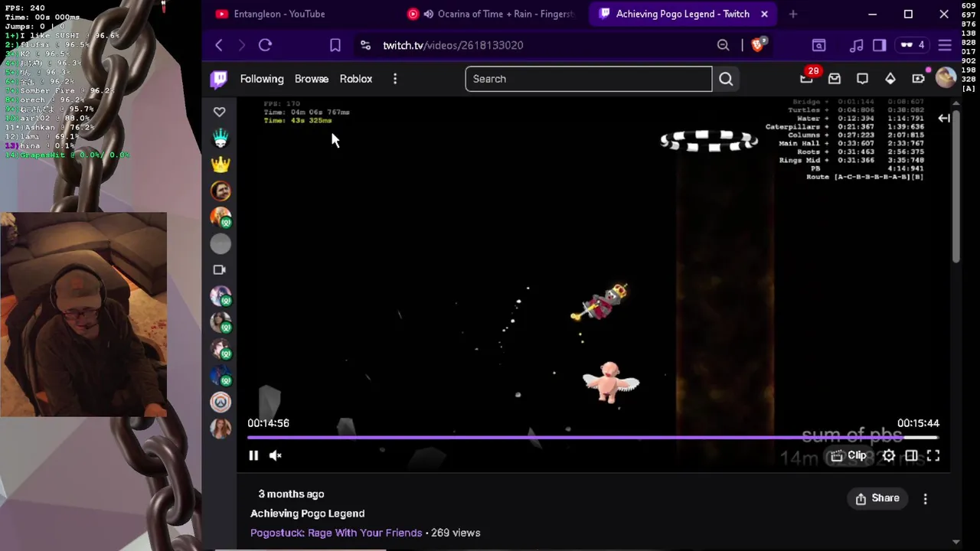Viewport: 980px width, 551px height.
Task: Bookmark this page in the address bar
Action: click(x=335, y=45)
